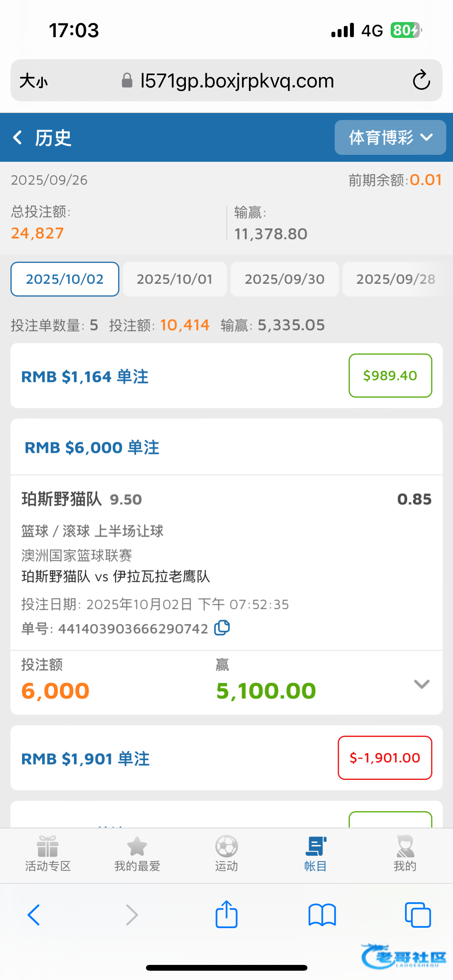453x980 pixels.
Task: Select the 2025/10/01 date tab
Action: [x=175, y=279]
